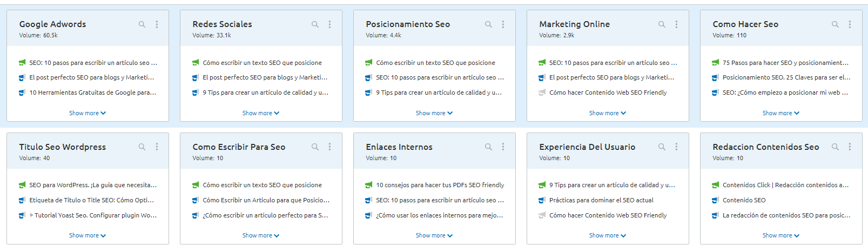Open 'Etiqueta de Título o Title SEO' link
This screenshot has height=251, width=868.
(92, 200)
